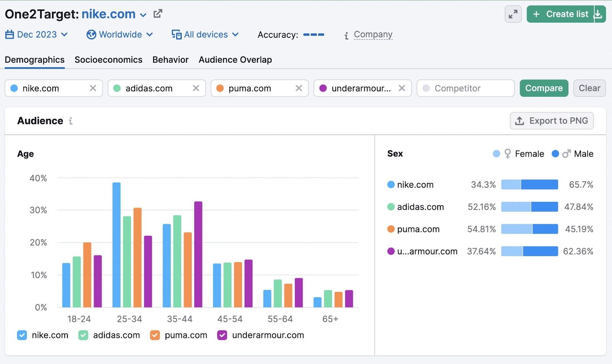Click the Worldwide globe icon
Image resolution: width=612 pixels, height=364 pixels.
tap(91, 34)
